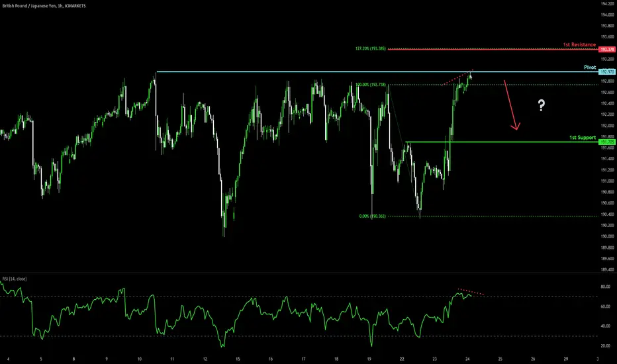
Task: Click the blue 192.970 pivot price tag
Action: click(x=607, y=71)
